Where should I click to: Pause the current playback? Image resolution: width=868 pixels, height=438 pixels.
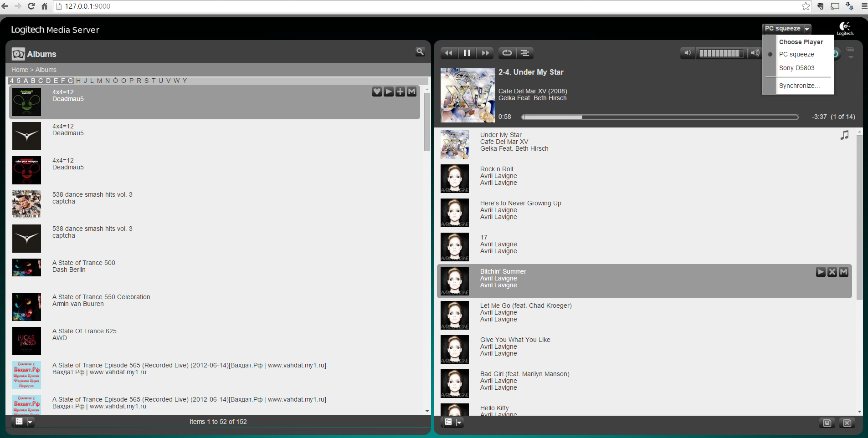[x=467, y=53]
